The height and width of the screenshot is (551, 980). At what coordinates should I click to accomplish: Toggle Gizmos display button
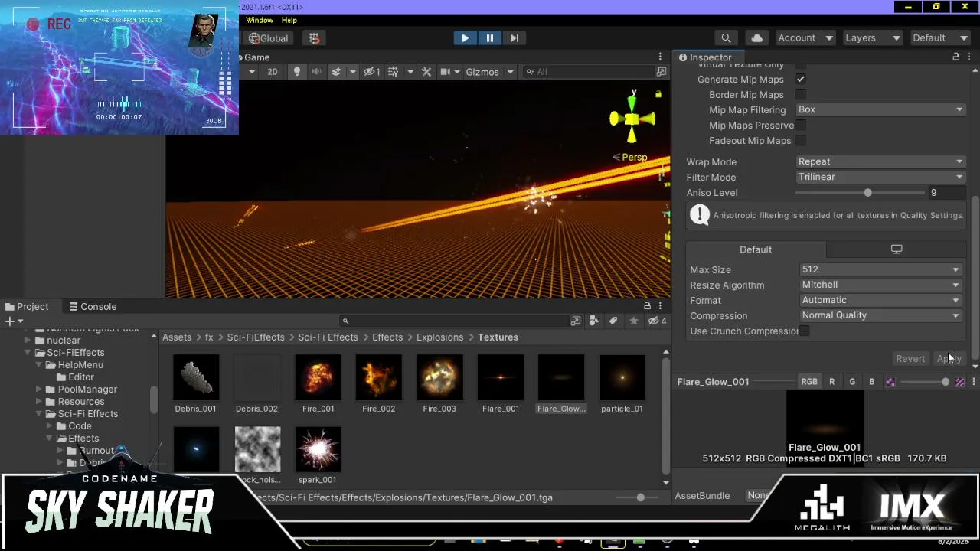(x=482, y=72)
